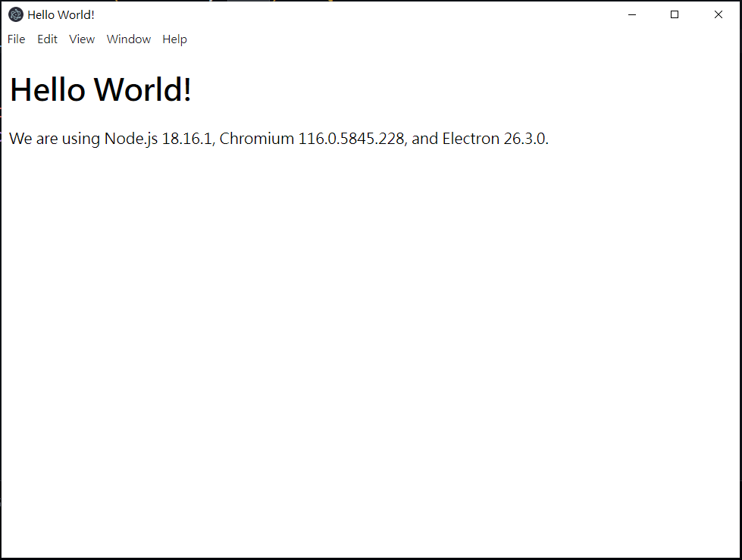Click the "Hello World!" window title text
This screenshot has width=742, height=560.
click(61, 15)
